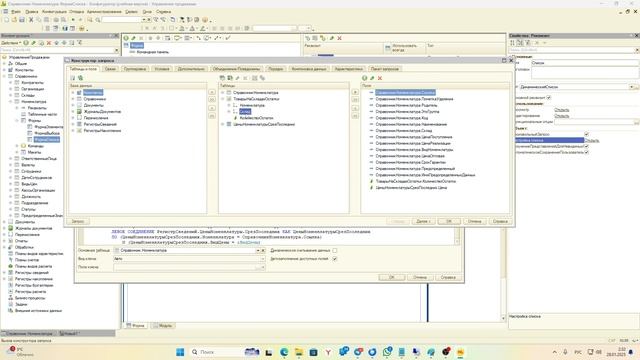Image resolution: width=640 pixels, height=360 pixels.
Task: Remove selected table with single left arrow
Action: point(212,108)
